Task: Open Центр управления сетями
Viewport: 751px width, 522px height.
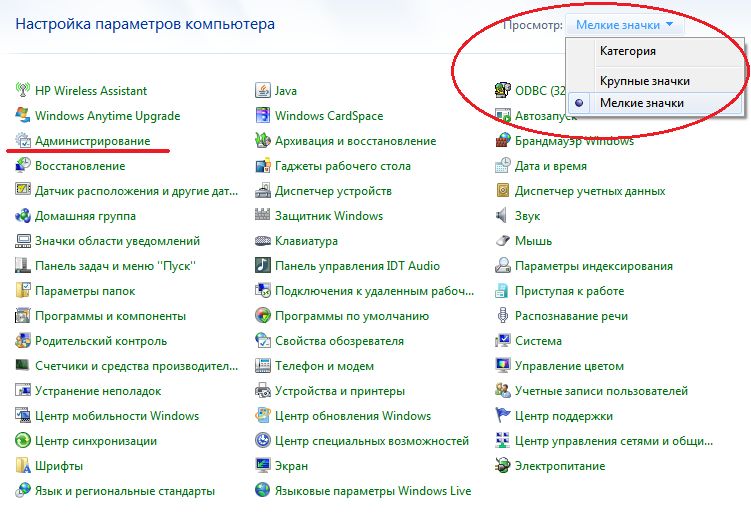Action: click(614, 441)
